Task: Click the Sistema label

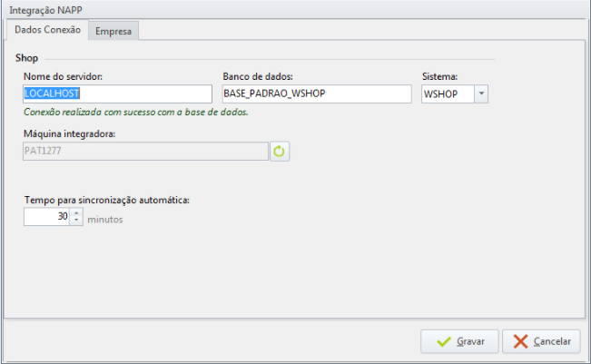Action: tap(440, 76)
